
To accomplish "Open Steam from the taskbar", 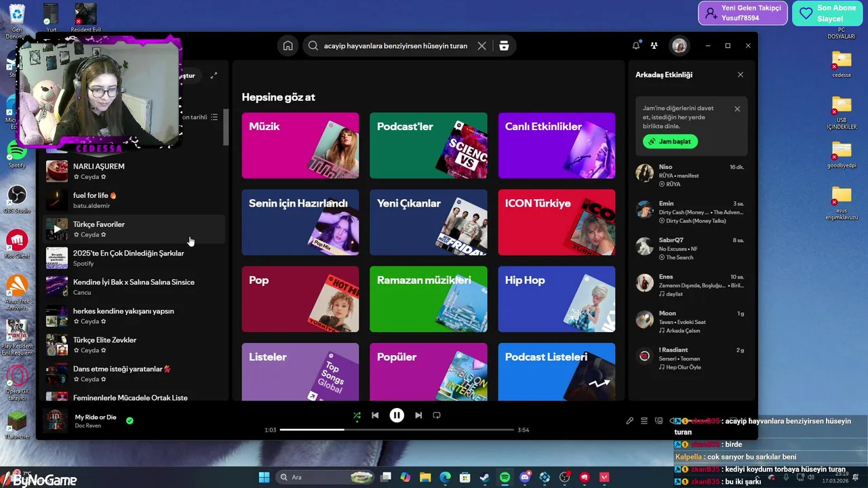I will pyautogui.click(x=484, y=477).
